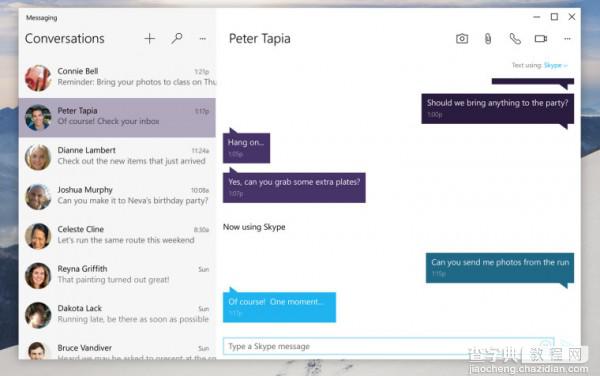Click Dakota Lack's avatar thumbnail

[38, 315]
